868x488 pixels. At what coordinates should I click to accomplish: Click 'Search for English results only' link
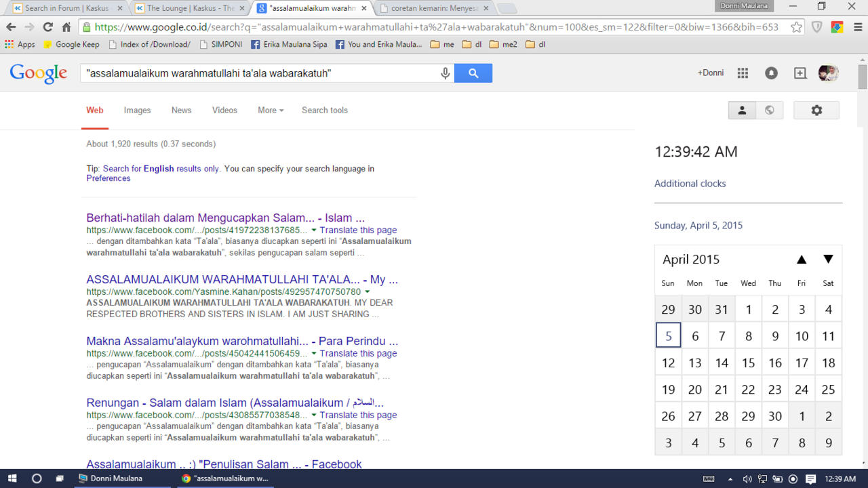161,169
